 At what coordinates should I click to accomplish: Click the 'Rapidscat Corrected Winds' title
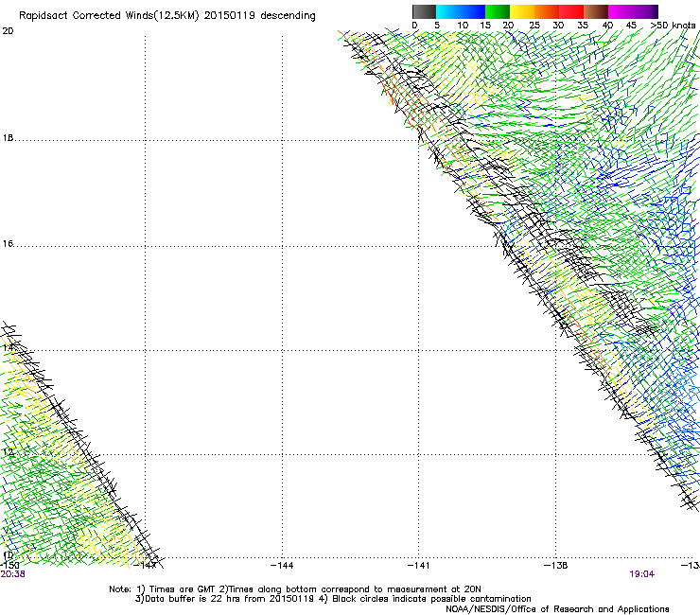[167, 16]
